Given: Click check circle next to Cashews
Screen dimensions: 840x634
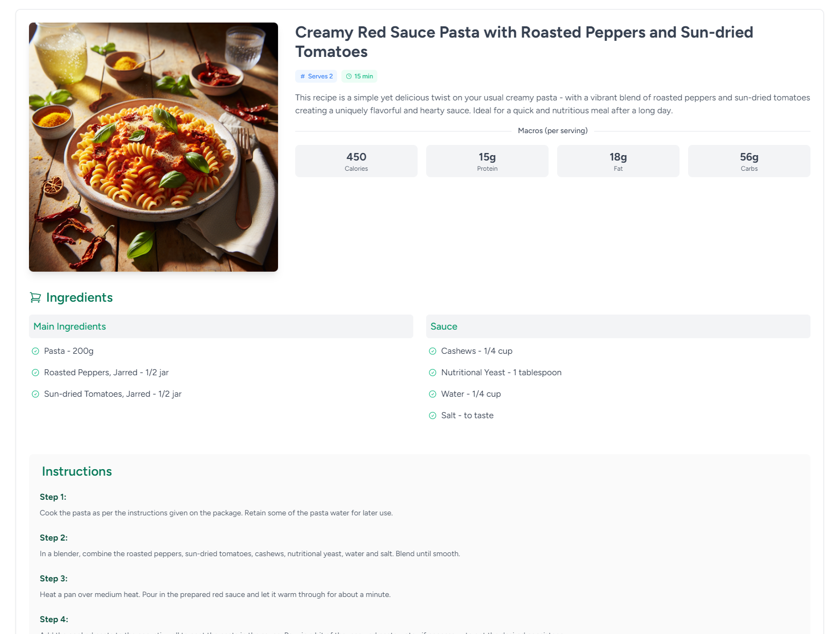Looking at the screenshot, I should (433, 351).
